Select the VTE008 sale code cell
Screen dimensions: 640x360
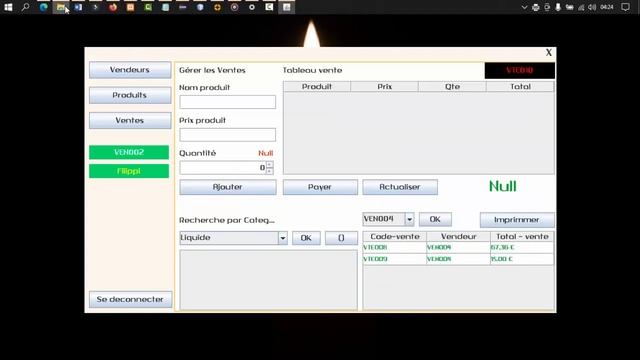tap(395, 247)
